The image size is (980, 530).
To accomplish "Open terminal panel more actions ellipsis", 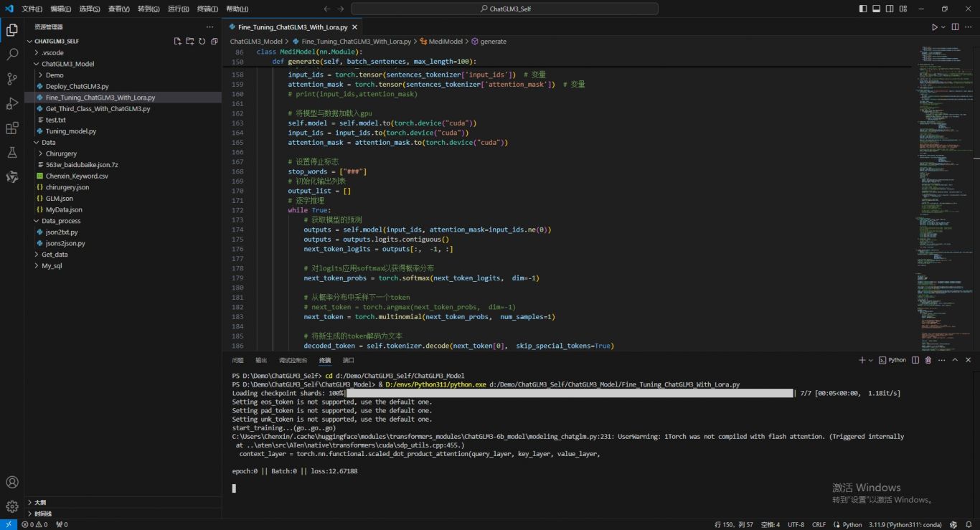I will click(941, 360).
